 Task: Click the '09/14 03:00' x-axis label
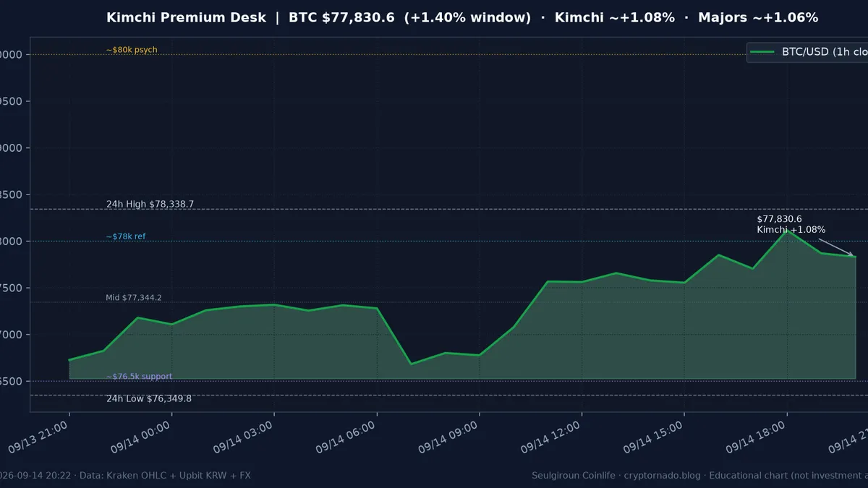244,438
